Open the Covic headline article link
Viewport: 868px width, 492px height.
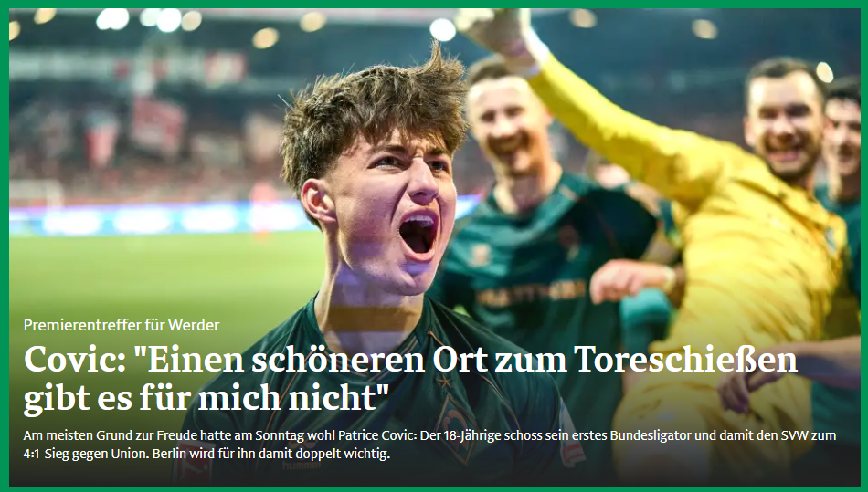point(410,379)
